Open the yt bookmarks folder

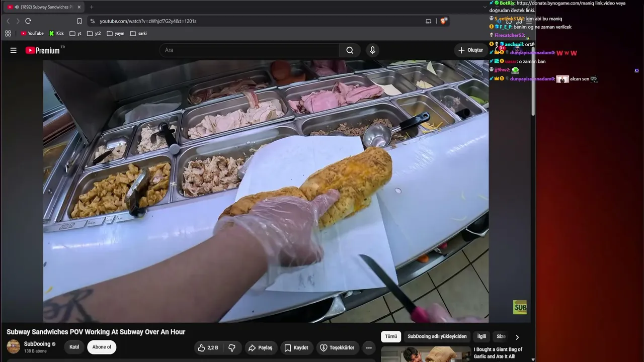tap(75, 34)
